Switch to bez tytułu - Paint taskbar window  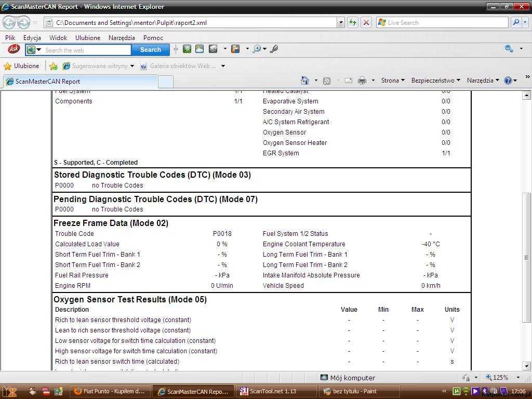click(x=360, y=392)
